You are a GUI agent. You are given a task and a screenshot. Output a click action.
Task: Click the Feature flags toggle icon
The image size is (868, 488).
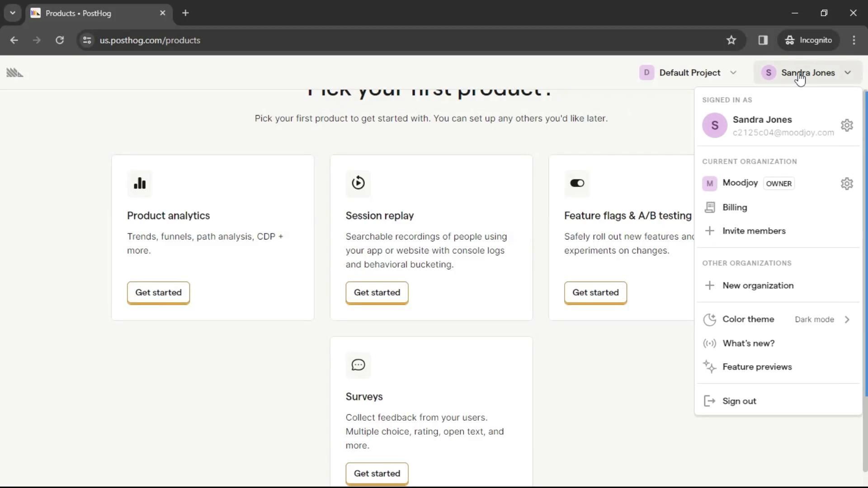click(x=577, y=183)
